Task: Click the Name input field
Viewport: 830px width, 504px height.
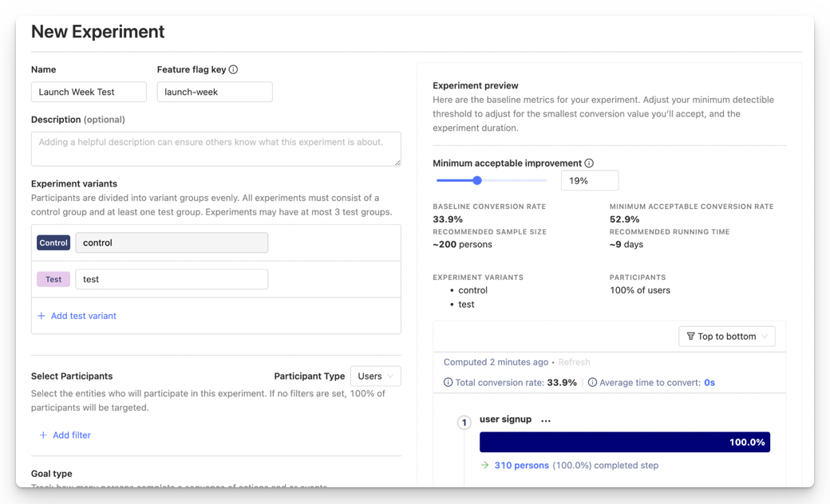Action: pyautogui.click(x=89, y=92)
